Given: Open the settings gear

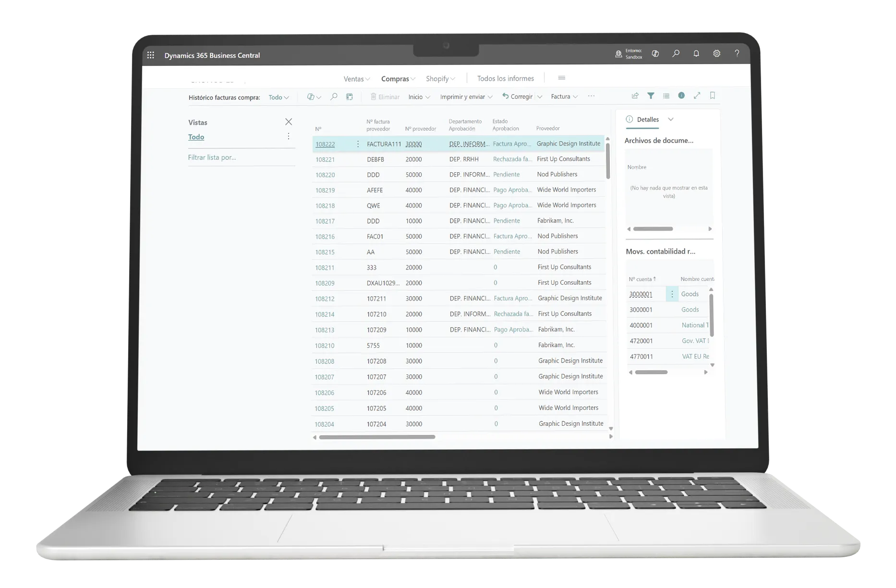Looking at the screenshot, I should pos(716,54).
